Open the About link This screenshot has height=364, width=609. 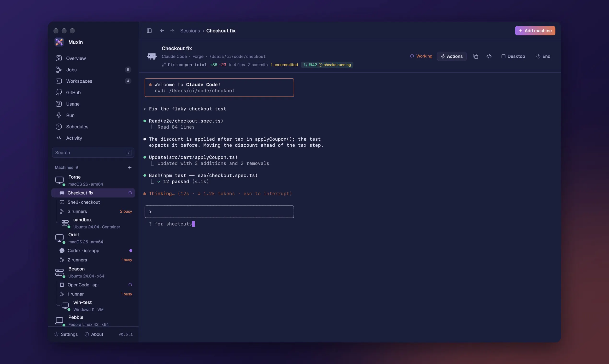(x=94, y=334)
